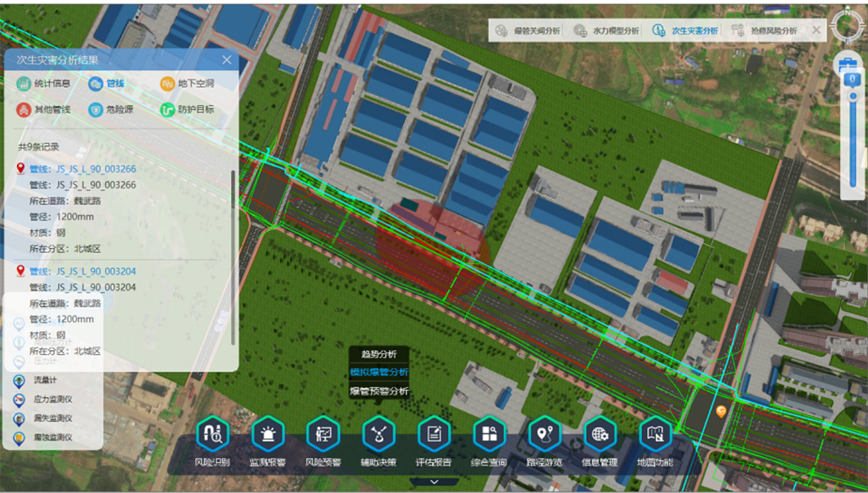Select the 评估报告 report icon
Viewport: 868px width, 493px height.
click(434, 435)
